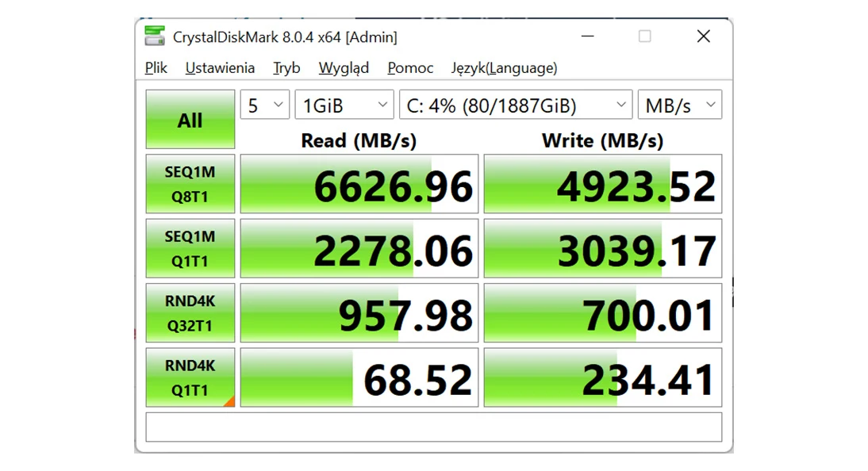Open the Język(Language) menu
The image size is (868, 471).
[x=505, y=68]
